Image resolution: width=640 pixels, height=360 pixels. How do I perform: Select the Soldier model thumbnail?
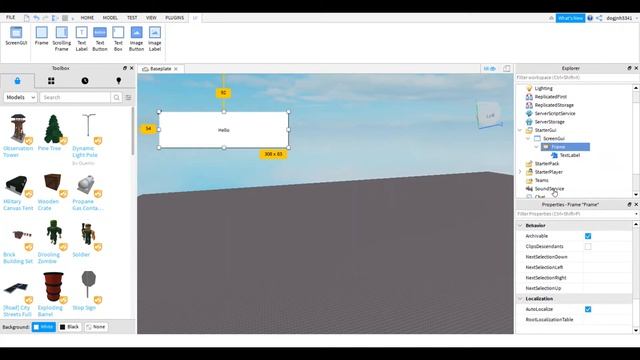click(87, 234)
